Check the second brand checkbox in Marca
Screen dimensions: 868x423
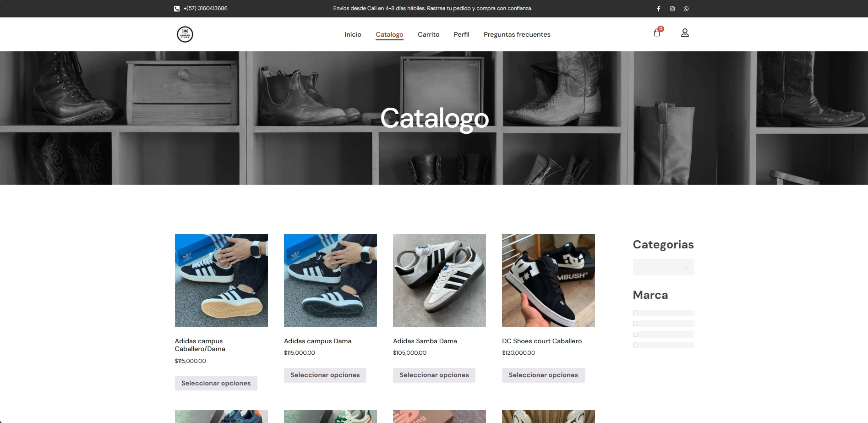click(x=635, y=323)
